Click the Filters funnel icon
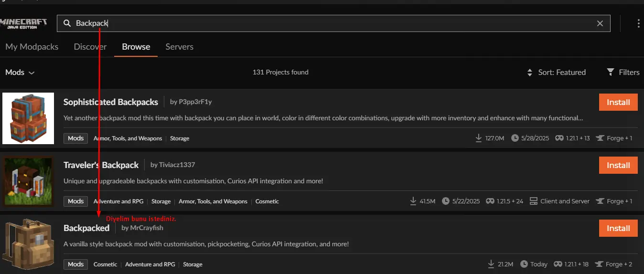Screen dimensions: 644x274 pos(611,72)
